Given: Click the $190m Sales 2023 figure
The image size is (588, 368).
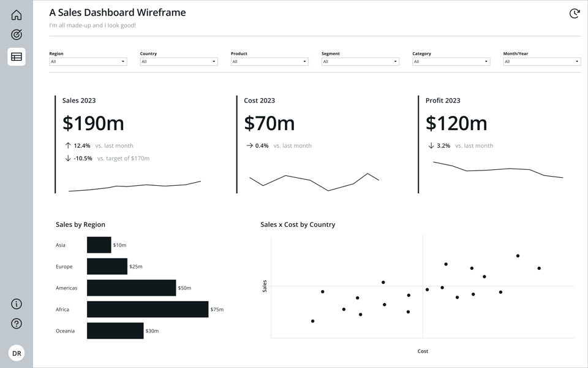Looking at the screenshot, I should pos(93,123).
